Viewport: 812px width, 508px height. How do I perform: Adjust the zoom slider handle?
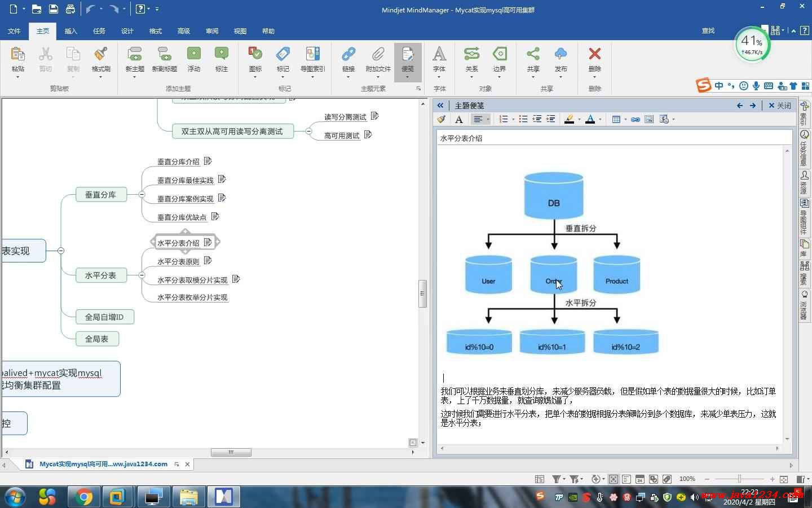coord(739,479)
